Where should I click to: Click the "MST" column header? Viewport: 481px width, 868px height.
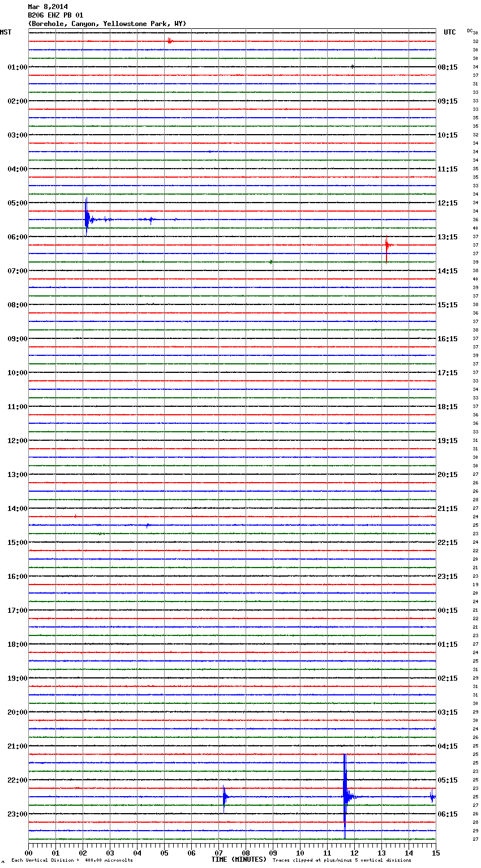click(x=6, y=32)
